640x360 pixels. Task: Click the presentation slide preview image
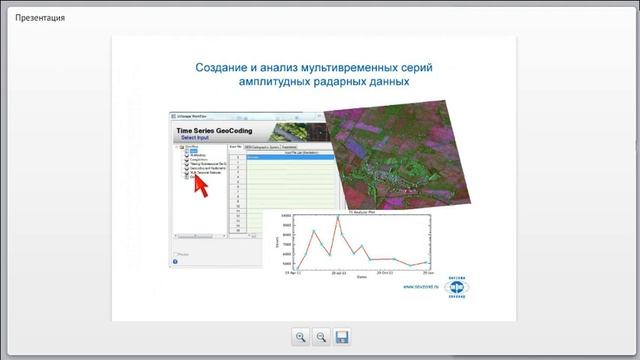[314, 178]
